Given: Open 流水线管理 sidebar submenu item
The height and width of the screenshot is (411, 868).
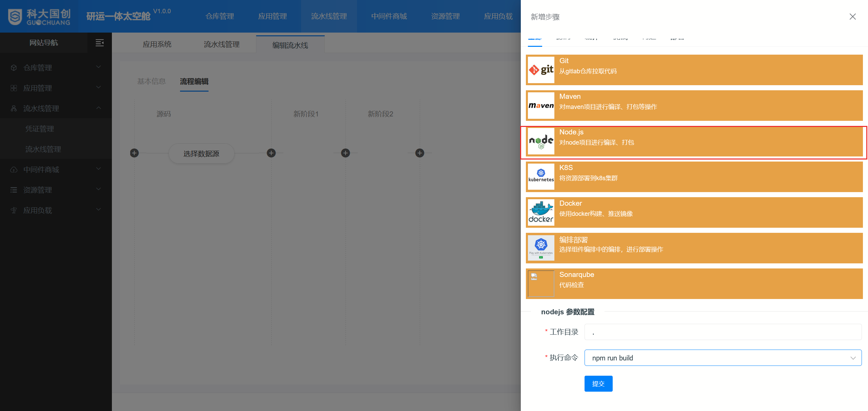Looking at the screenshot, I should pyautogui.click(x=43, y=149).
